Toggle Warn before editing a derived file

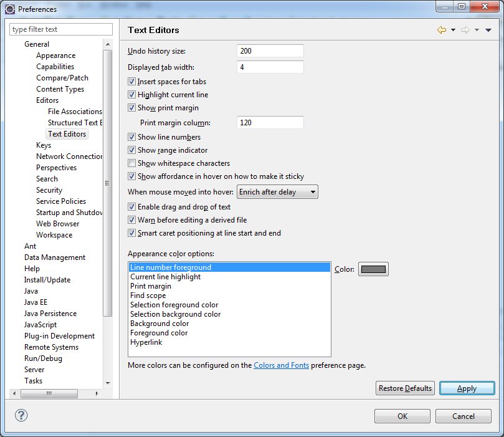point(131,220)
